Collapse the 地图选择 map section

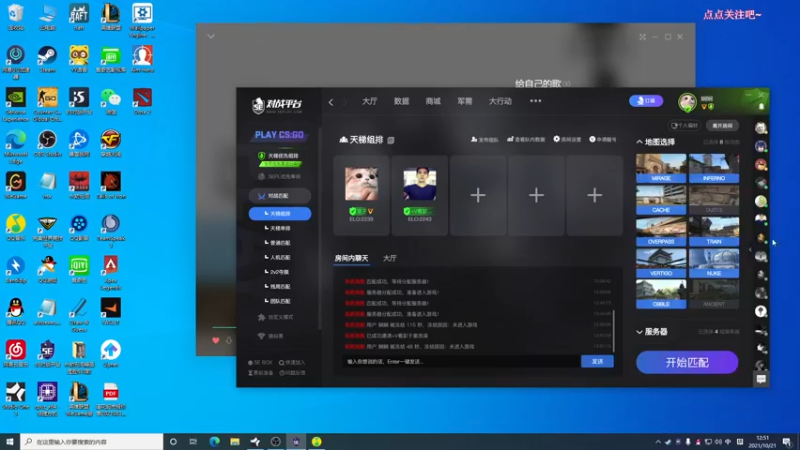tap(639, 142)
